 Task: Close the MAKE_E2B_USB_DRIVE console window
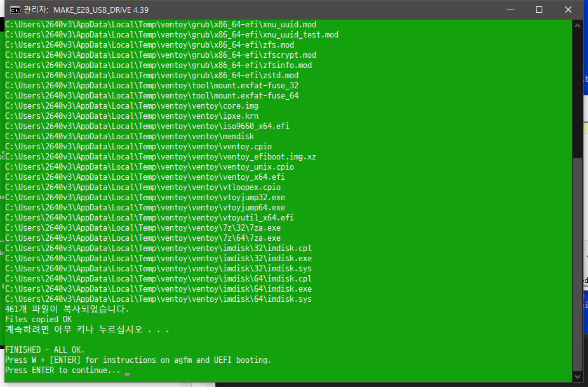[x=568, y=10]
